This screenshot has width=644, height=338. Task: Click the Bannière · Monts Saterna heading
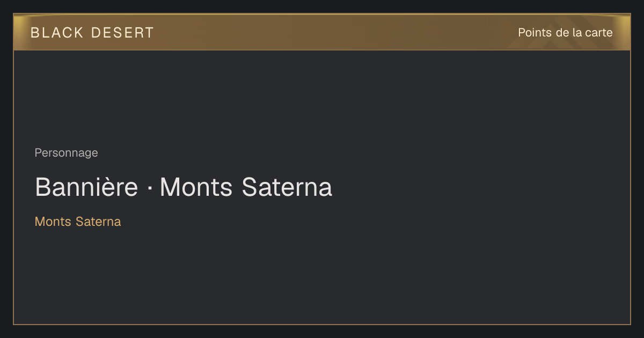(x=184, y=187)
